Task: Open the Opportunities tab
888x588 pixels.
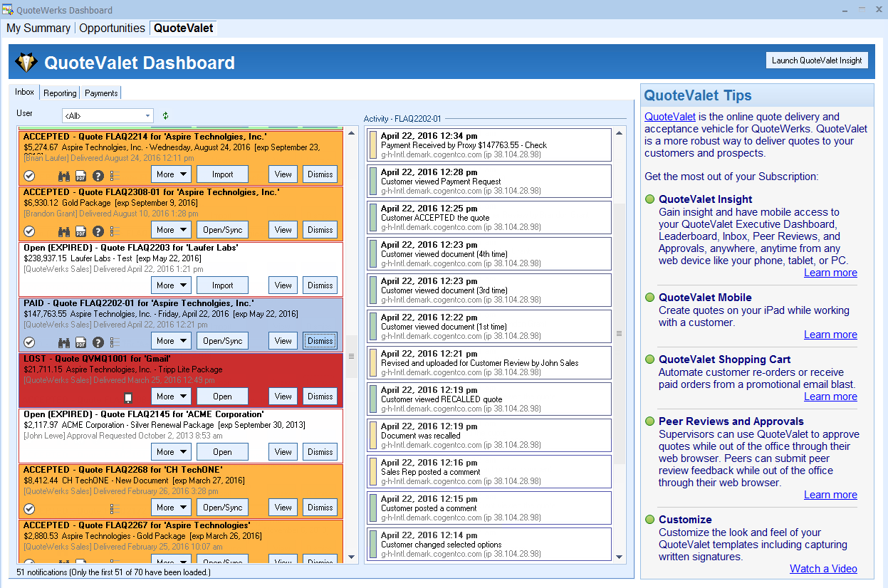Action: [112, 28]
